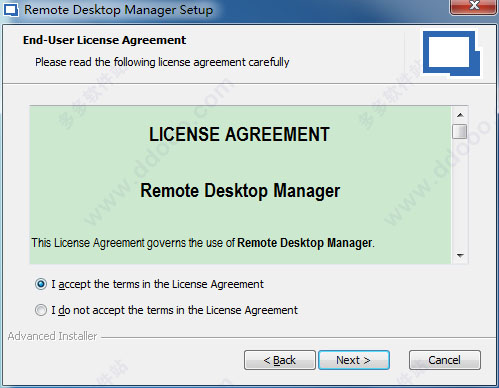Click the 'Advanced Installer' label

pyautogui.click(x=52, y=336)
